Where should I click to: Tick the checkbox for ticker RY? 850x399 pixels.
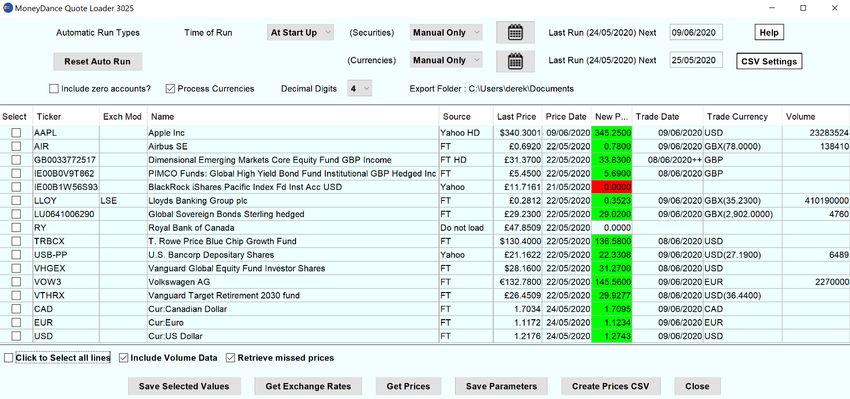coord(16,228)
